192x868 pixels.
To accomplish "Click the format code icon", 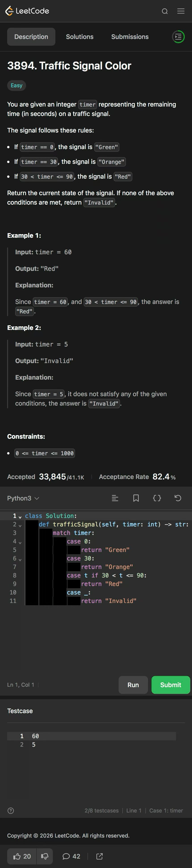I will tap(115, 498).
